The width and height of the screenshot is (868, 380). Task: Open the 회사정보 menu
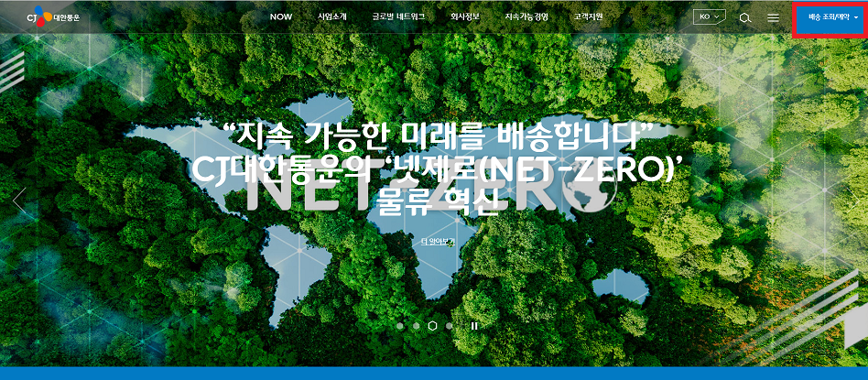tap(465, 16)
